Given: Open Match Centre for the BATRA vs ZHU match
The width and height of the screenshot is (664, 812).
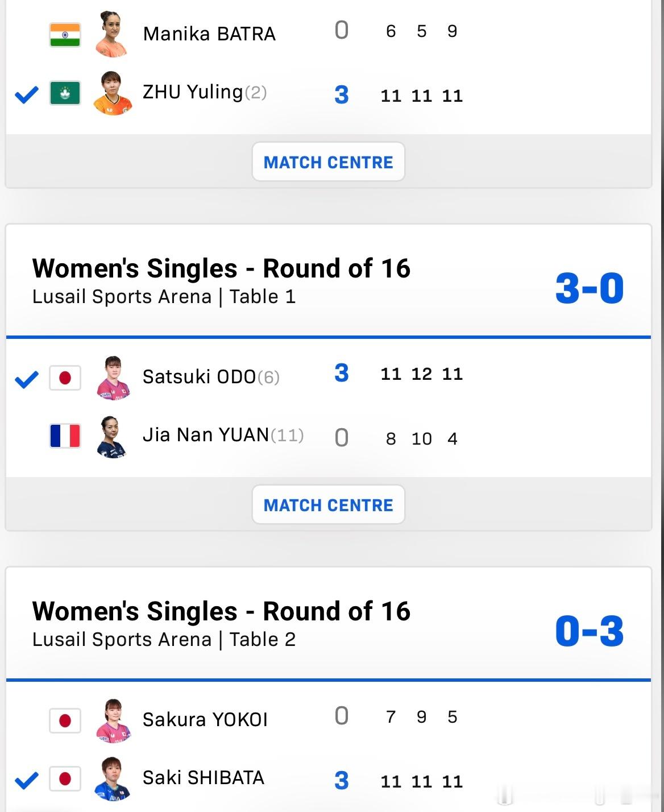Looking at the screenshot, I should [x=328, y=162].
